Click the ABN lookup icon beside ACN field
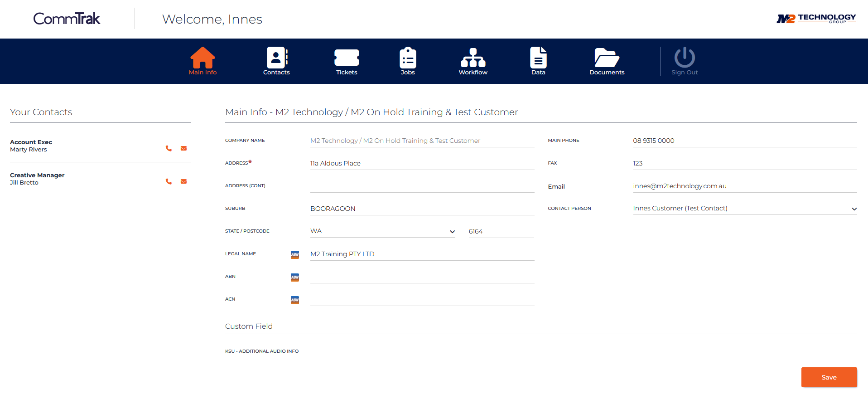Viewport: 868px width, 409px height. [295, 300]
